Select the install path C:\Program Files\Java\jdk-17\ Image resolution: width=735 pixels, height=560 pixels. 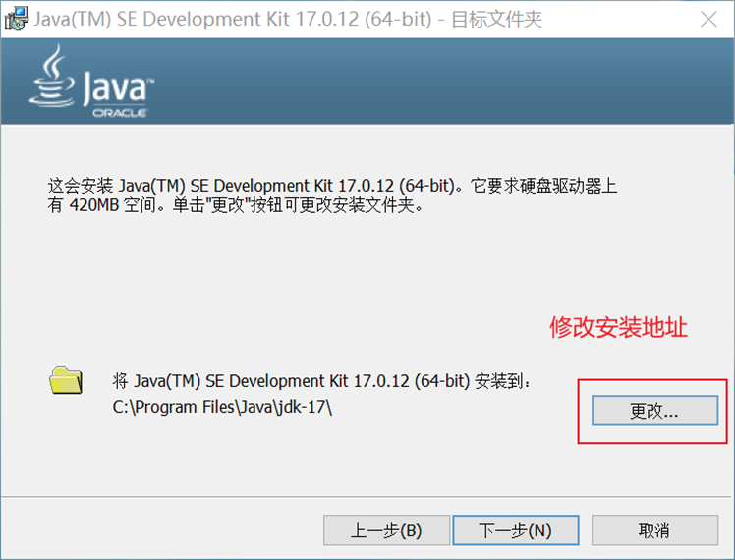pyautogui.click(x=222, y=407)
